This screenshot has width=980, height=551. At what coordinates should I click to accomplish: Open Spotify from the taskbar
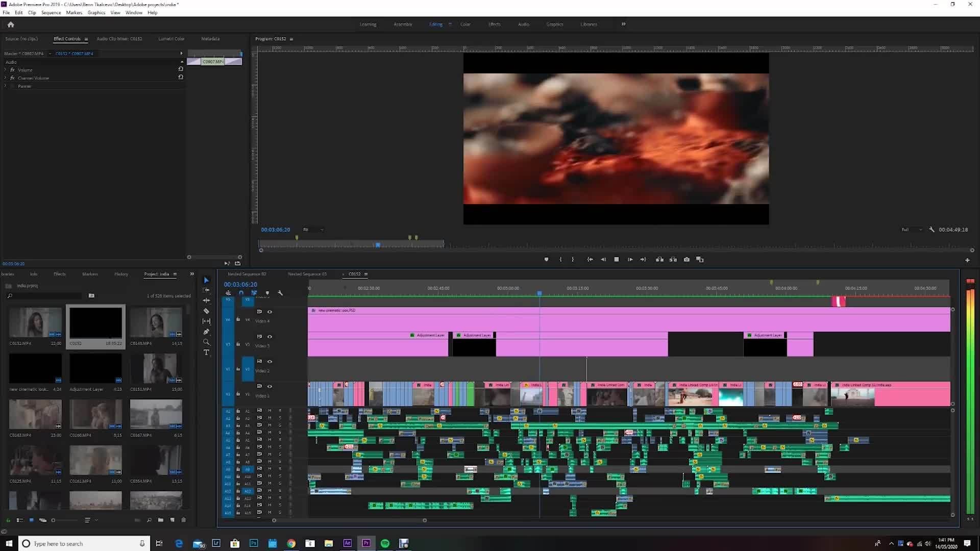(x=385, y=543)
